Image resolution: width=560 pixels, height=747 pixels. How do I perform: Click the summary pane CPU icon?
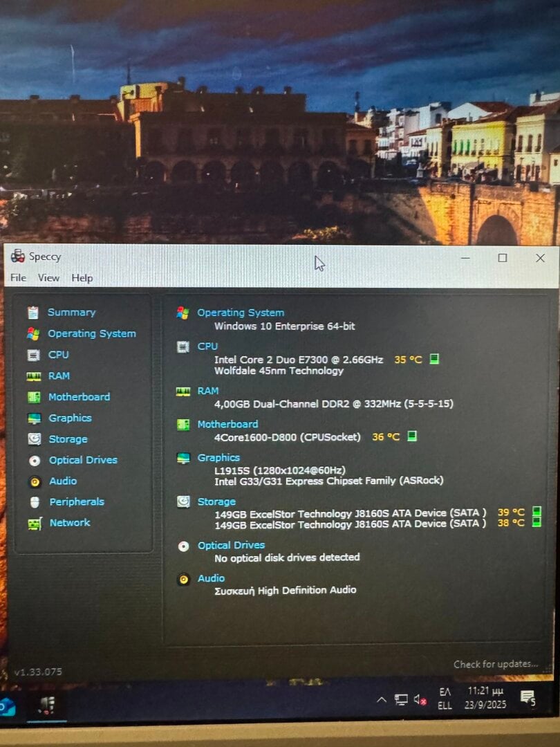[x=183, y=347]
